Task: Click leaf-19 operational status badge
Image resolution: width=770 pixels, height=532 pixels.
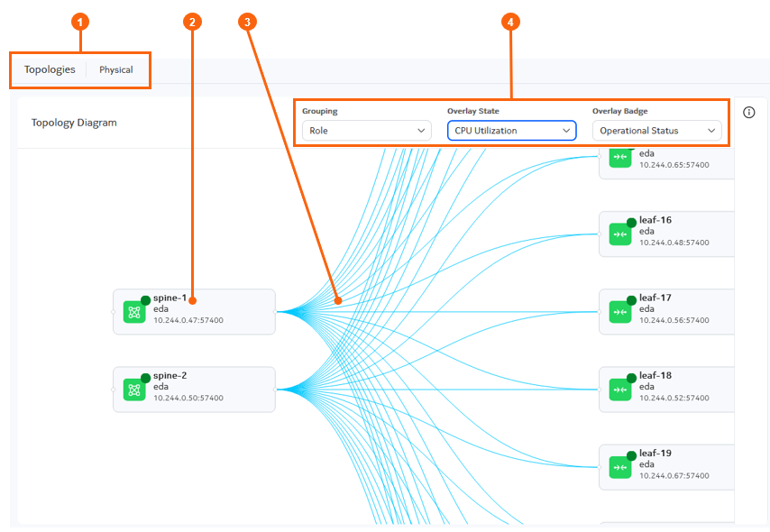Action: point(631,456)
